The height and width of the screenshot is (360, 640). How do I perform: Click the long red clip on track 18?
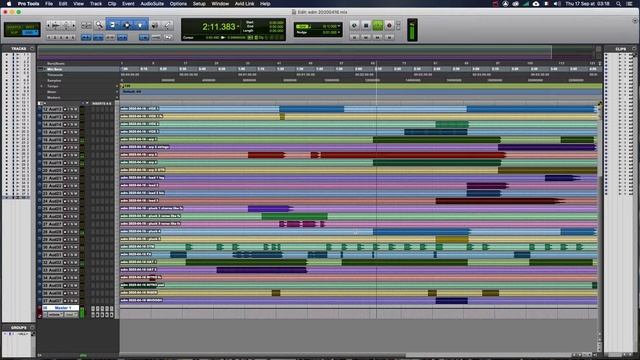[413, 155]
